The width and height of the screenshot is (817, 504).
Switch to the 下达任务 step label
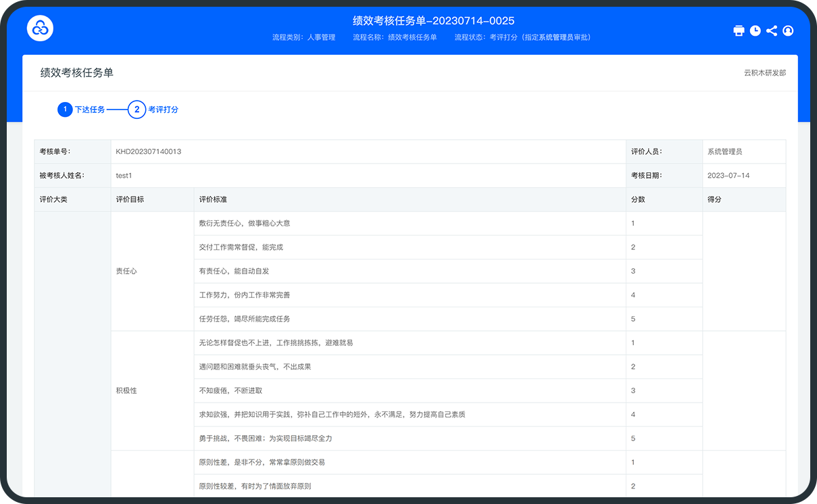tap(90, 109)
